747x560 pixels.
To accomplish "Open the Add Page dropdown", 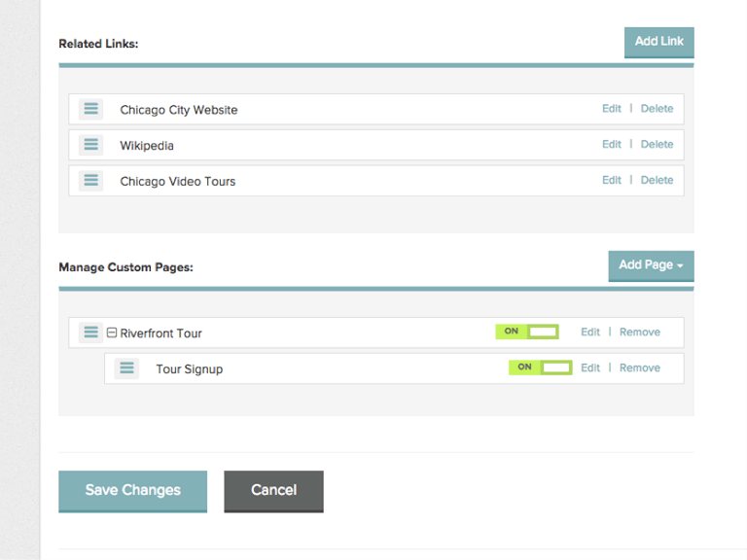I will [x=651, y=265].
